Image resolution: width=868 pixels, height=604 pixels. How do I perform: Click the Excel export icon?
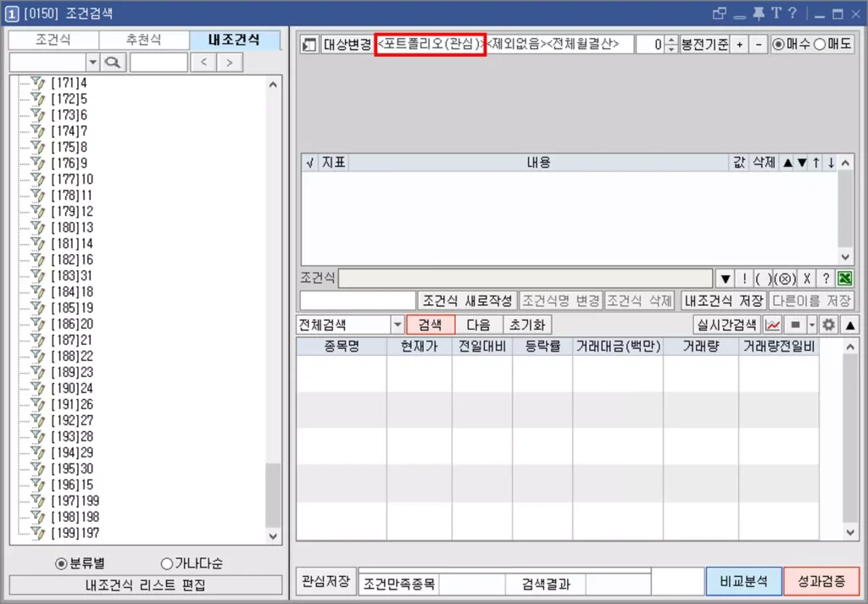(845, 278)
